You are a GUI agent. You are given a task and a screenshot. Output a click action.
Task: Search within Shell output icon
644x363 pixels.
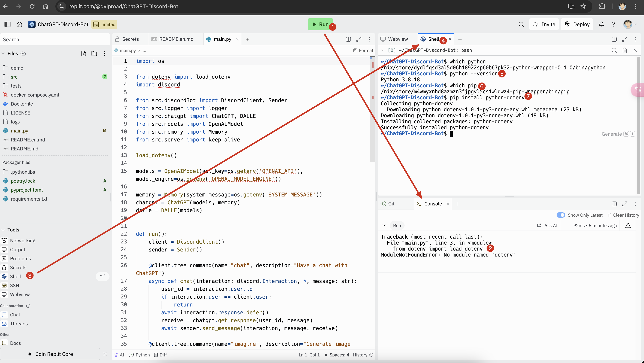[614, 50]
